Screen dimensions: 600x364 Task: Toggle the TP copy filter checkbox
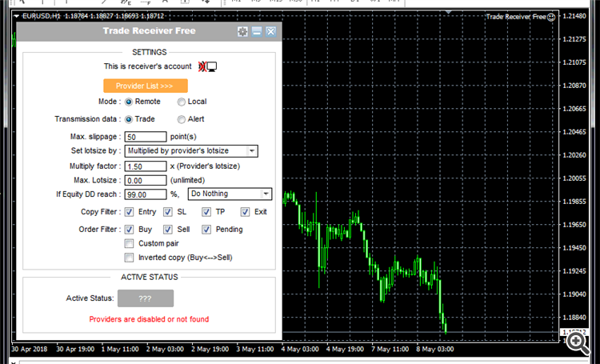[206, 212]
